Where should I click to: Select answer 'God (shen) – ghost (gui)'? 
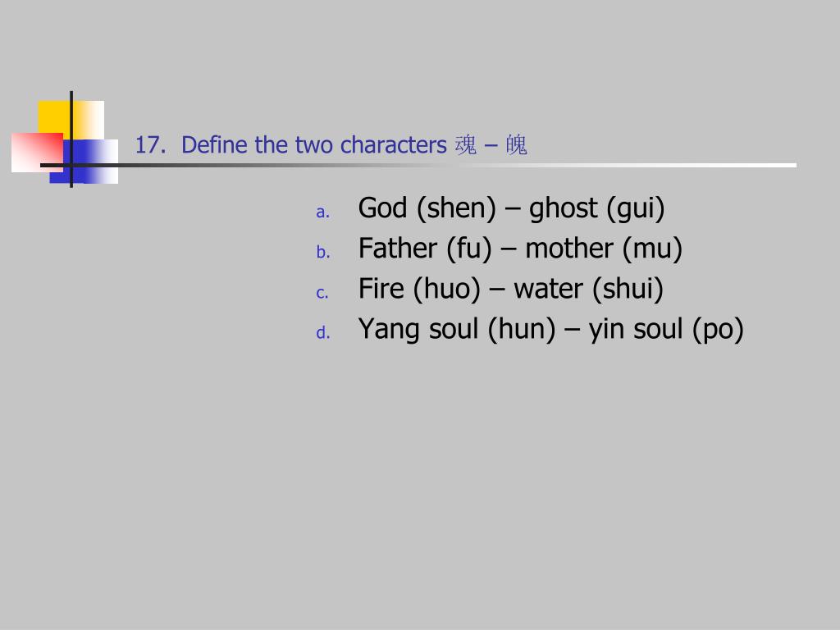tap(511, 208)
